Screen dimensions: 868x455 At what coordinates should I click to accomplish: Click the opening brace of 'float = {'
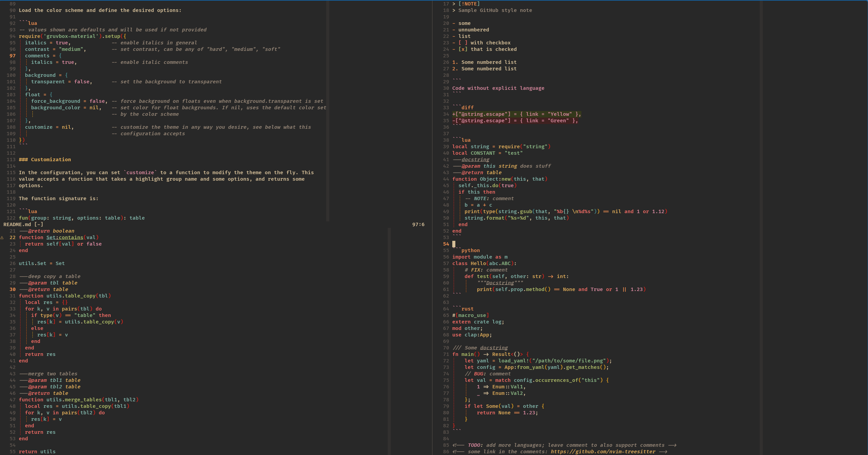point(51,95)
